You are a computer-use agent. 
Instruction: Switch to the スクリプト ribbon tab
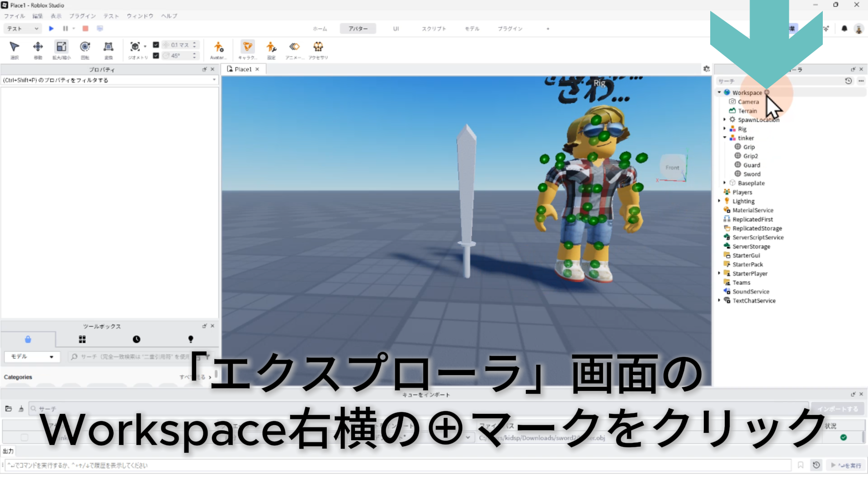point(434,28)
